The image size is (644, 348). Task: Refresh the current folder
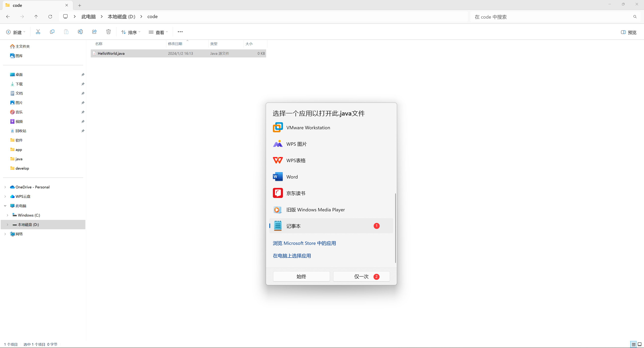click(x=50, y=16)
